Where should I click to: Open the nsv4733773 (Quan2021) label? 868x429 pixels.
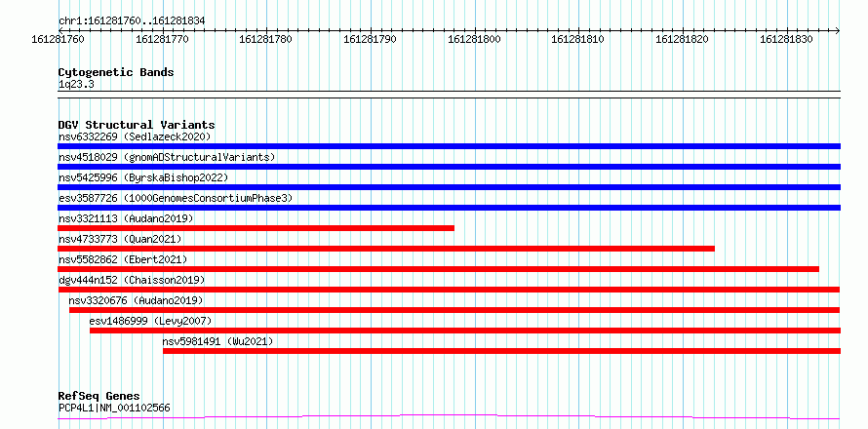pos(120,239)
